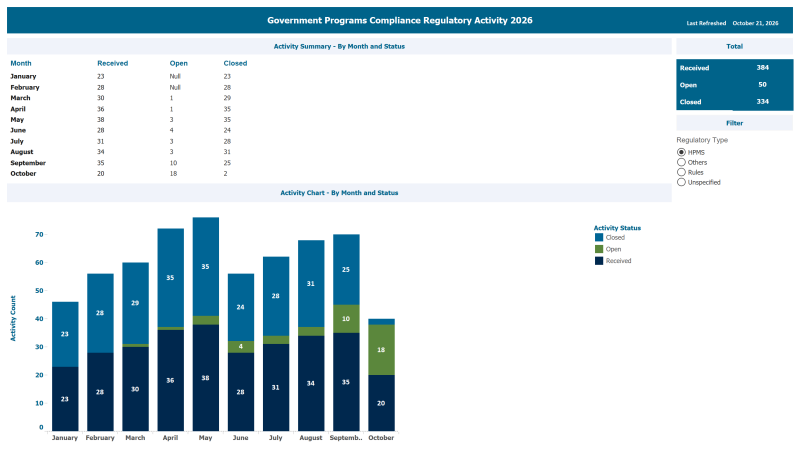Click October's Open value 18 in table
The height and width of the screenshot is (450, 800).
pos(173,173)
